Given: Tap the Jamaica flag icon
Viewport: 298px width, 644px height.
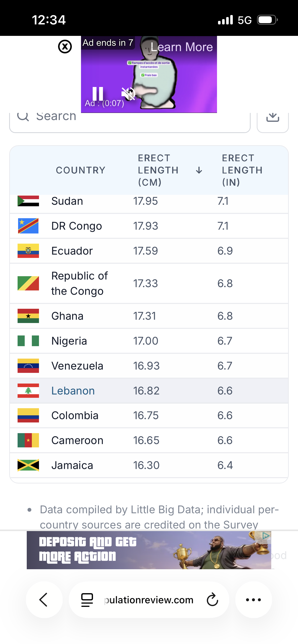Looking at the screenshot, I should coord(28,465).
